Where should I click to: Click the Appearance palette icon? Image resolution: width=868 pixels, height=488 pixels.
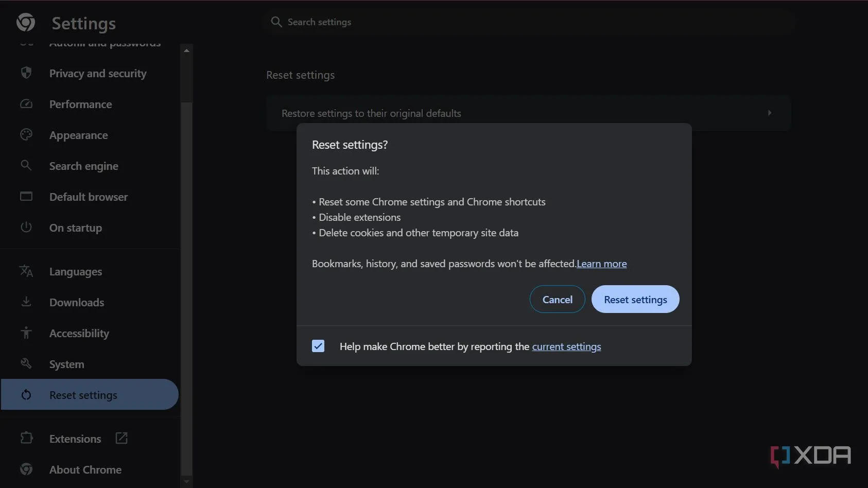coord(26,135)
